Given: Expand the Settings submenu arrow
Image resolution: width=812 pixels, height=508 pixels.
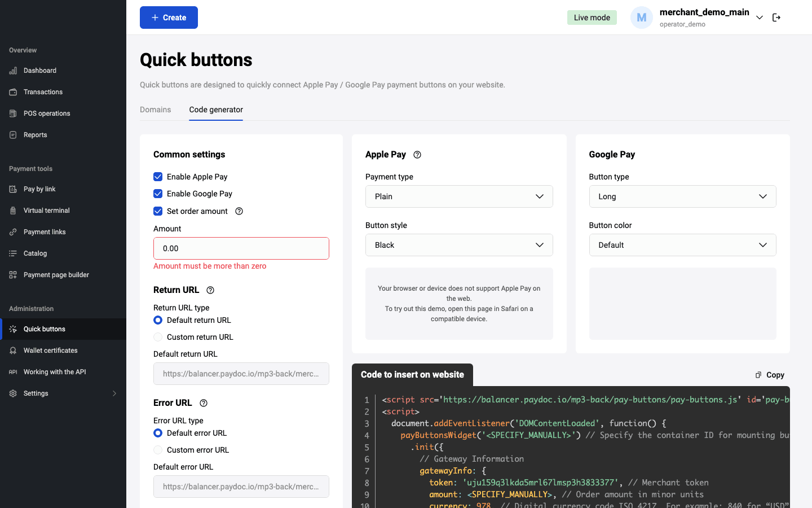Looking at the screenshot, I should coord(114,393).
